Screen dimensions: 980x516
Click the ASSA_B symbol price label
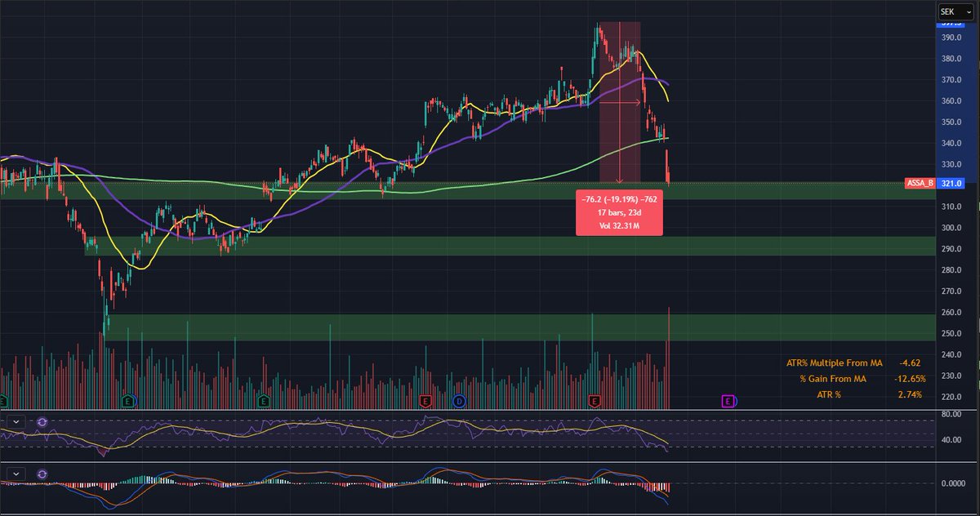pos(919,184)
